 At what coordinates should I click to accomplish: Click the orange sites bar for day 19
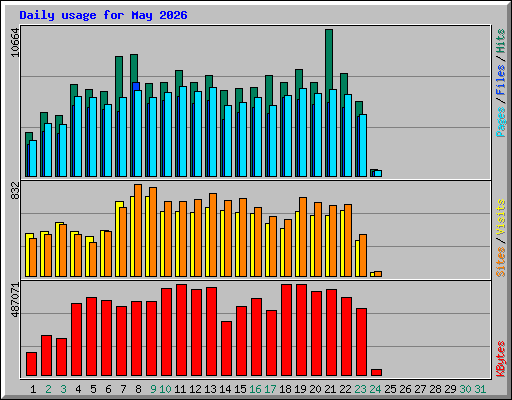[x=303, y=237]
